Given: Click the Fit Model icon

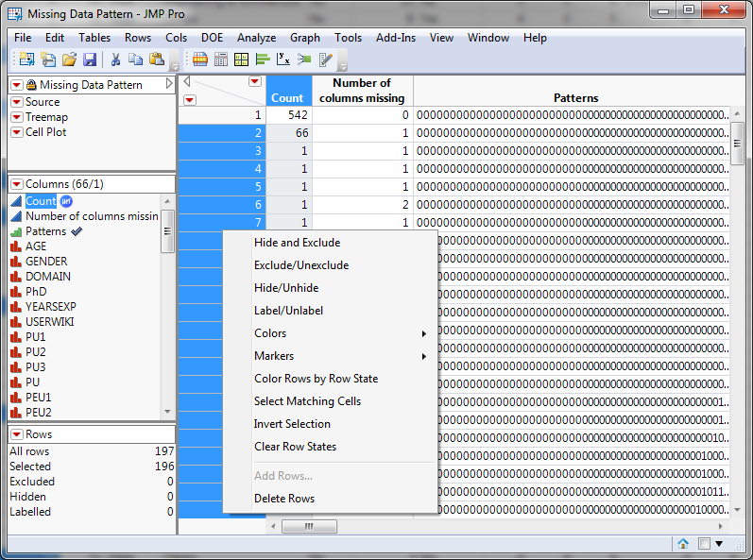Looking at the screenshot, I should [304, 59].
